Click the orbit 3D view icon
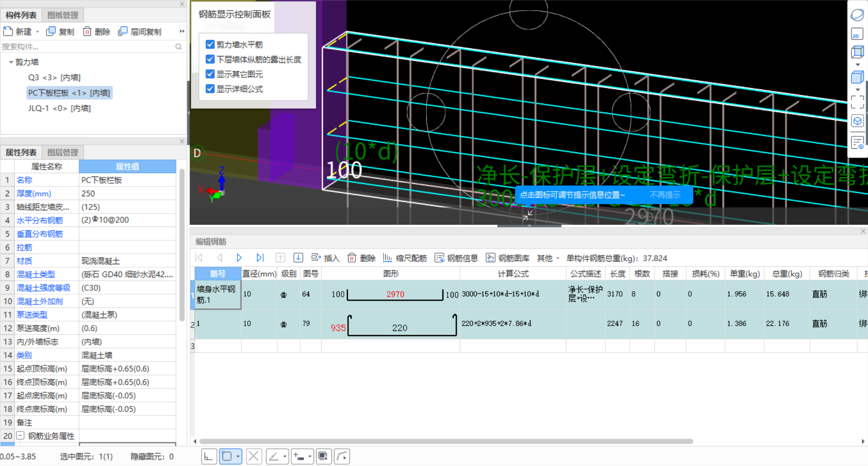This screenshot has height=466, width=868. (857, 15)
